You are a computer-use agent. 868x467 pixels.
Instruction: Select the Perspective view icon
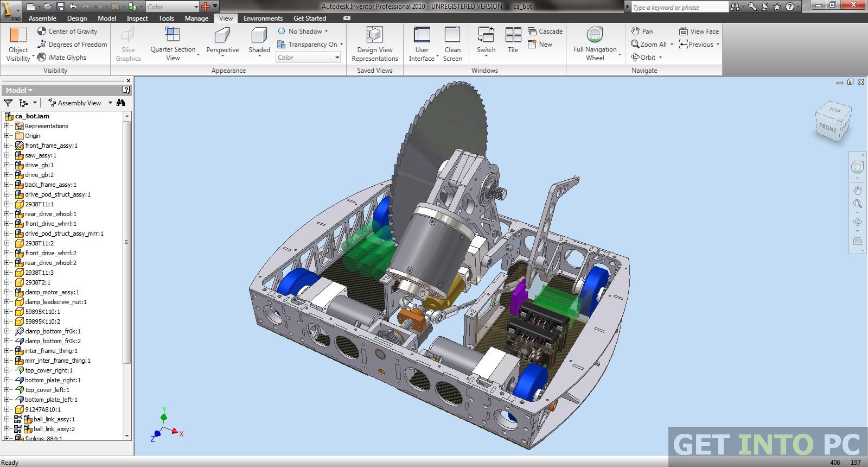coord(222,36)
